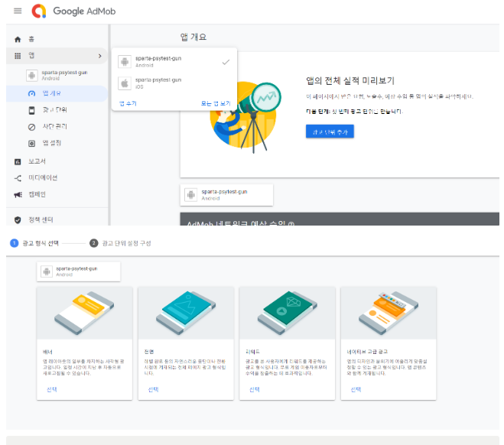Image resolution: width=504 pixels, height=445 pixels.
Task: Open 차단 관리 in the sidebar
Action: [x=57, y=127]
